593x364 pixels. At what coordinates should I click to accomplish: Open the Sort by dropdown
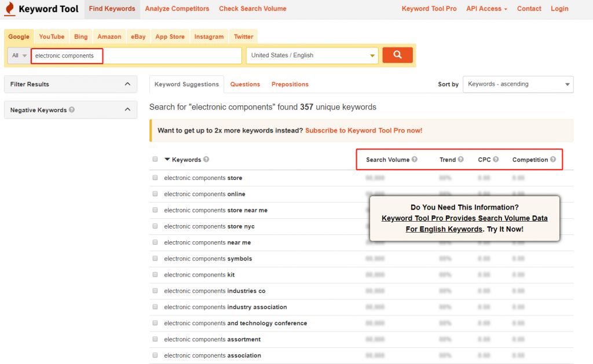click(x=518, y=84)
